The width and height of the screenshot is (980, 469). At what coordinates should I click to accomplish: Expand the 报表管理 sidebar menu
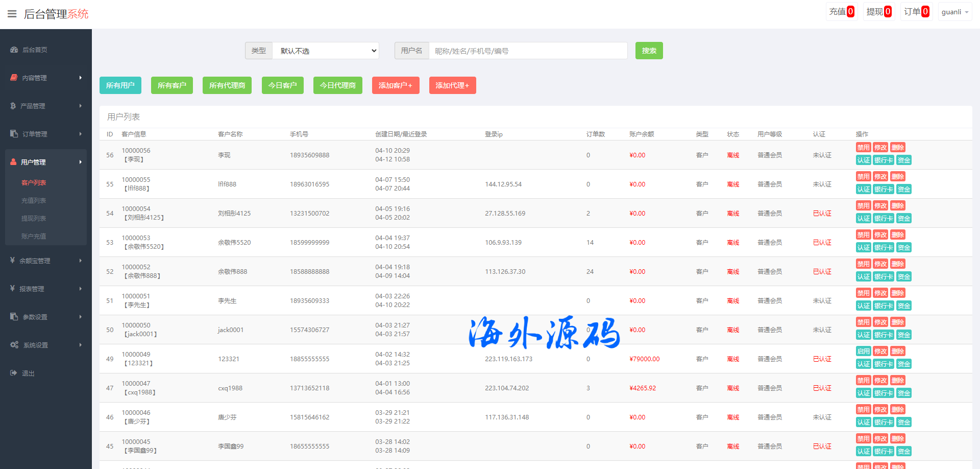pos(45,289)
